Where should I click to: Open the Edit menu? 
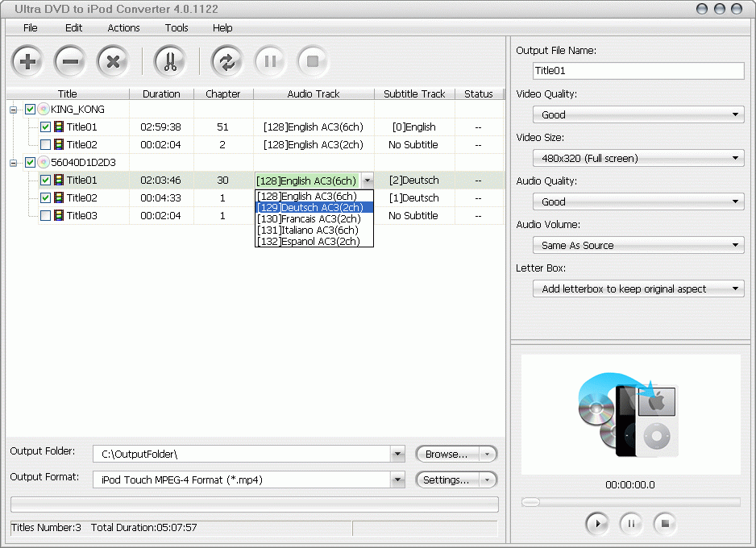click(x=74, y=28)
